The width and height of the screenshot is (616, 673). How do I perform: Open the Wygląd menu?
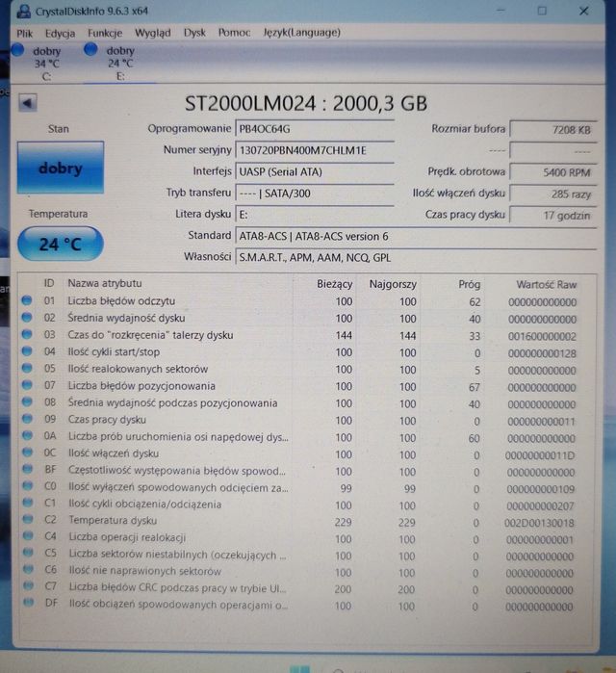(153, 33)
